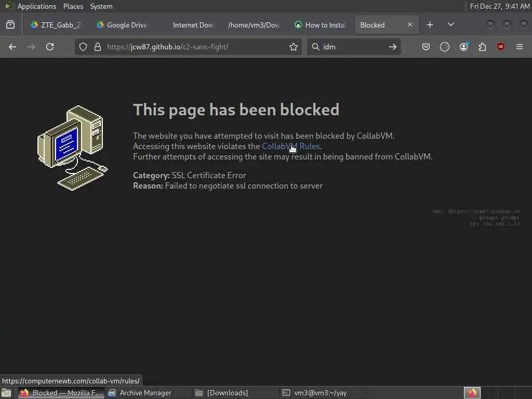The image size is (532, 399).
Task: Click the Firefox icon in system tray
Action: (472, 393)
